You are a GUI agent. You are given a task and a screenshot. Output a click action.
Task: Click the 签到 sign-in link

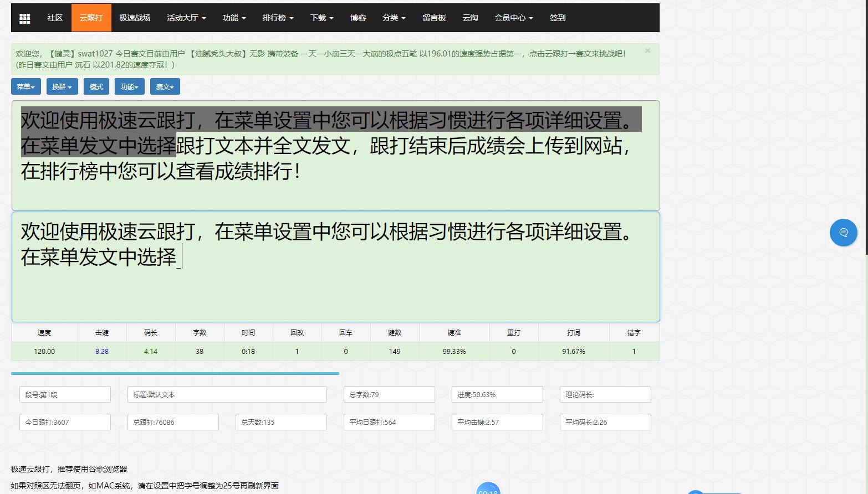coord(557,18)
